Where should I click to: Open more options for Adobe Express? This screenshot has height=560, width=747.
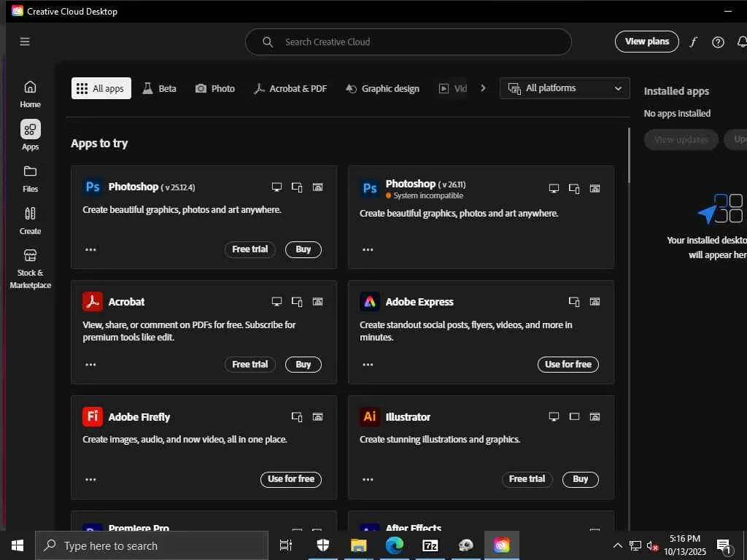[x=368, y=365]
